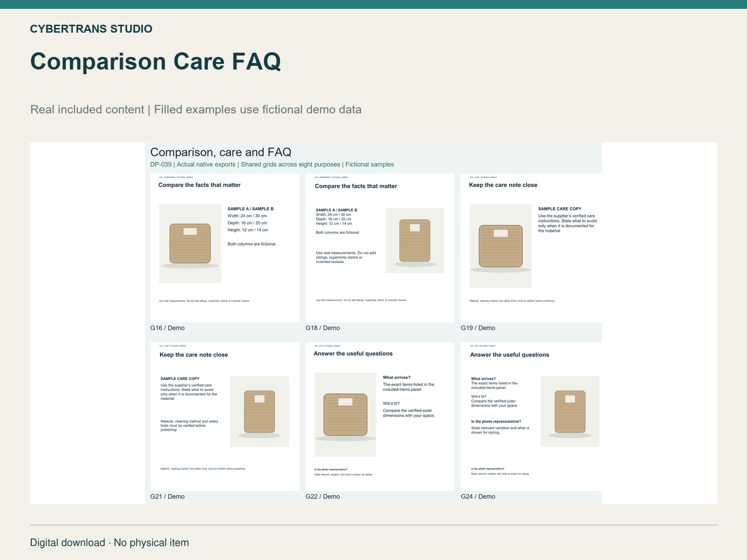Click the G24 / Demo preview thumbnail
Image resolution: width=747 pixels, height=560 pixels.
click(x=531, y=416)
